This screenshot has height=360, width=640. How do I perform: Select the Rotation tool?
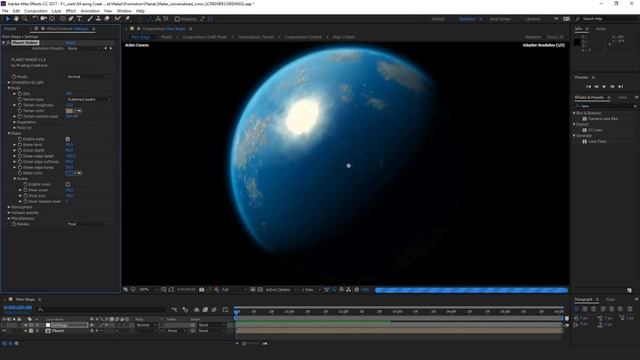click(x=35, y=19)
